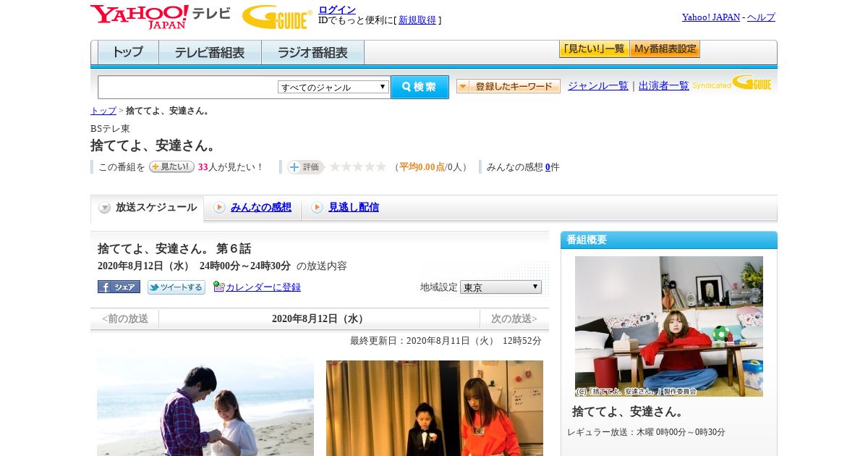
Task: Expand the すべてのジャンル dropdown
Action: [x=333, y=87]
